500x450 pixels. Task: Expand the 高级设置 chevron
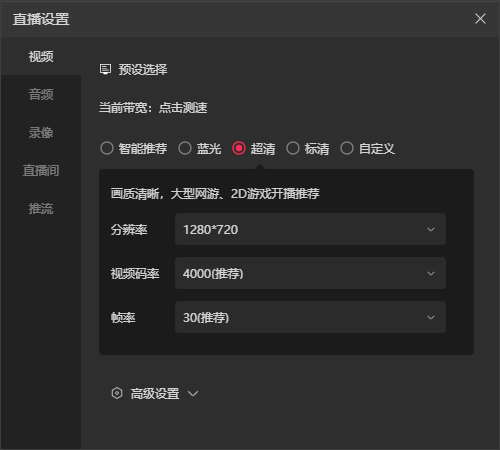point(193,394)
